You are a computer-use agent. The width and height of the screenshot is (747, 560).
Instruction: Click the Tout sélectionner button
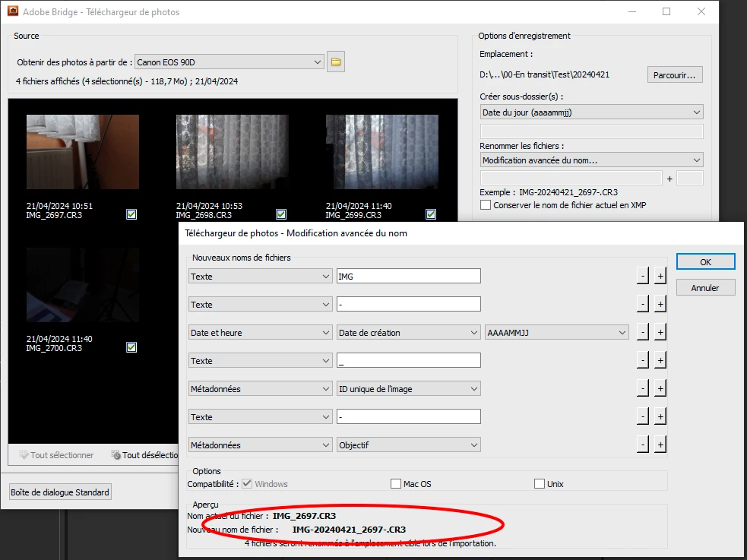pos(57,454)
